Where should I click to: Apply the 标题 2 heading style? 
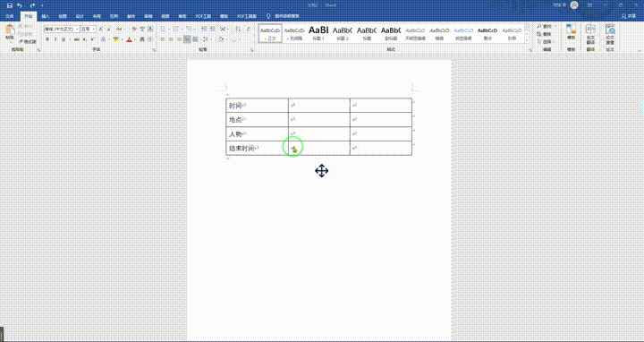343,33
